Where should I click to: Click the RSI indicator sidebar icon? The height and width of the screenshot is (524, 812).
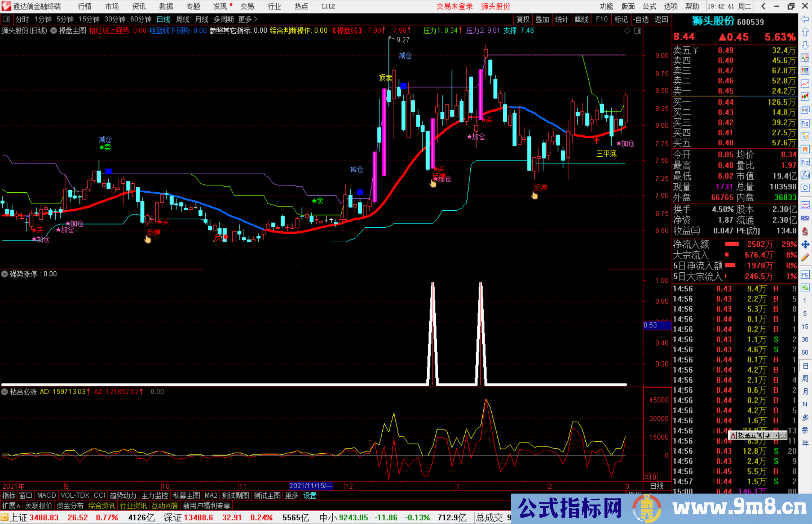[805, 218]
